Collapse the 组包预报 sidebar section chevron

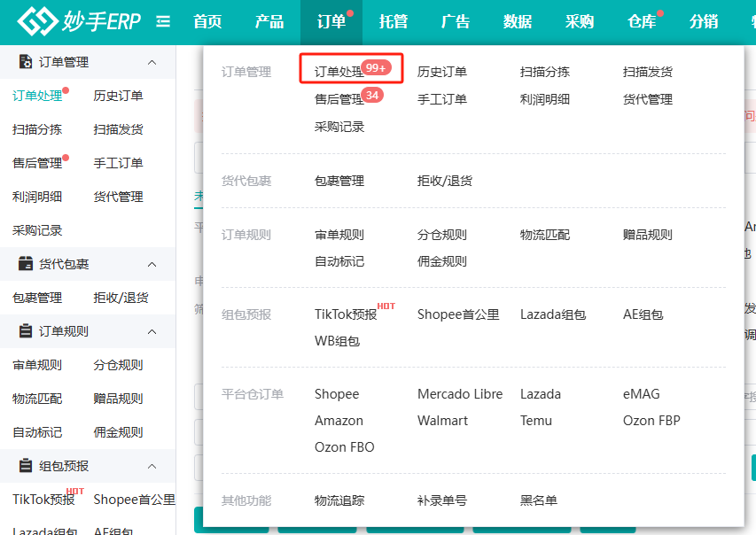click(x=152, y=466)
